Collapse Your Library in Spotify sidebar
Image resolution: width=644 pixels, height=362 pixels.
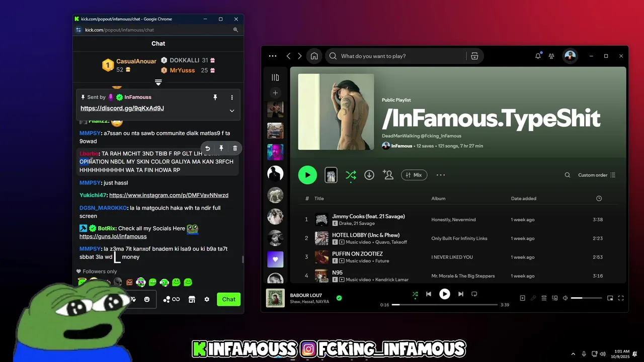[x=275, y=77]
